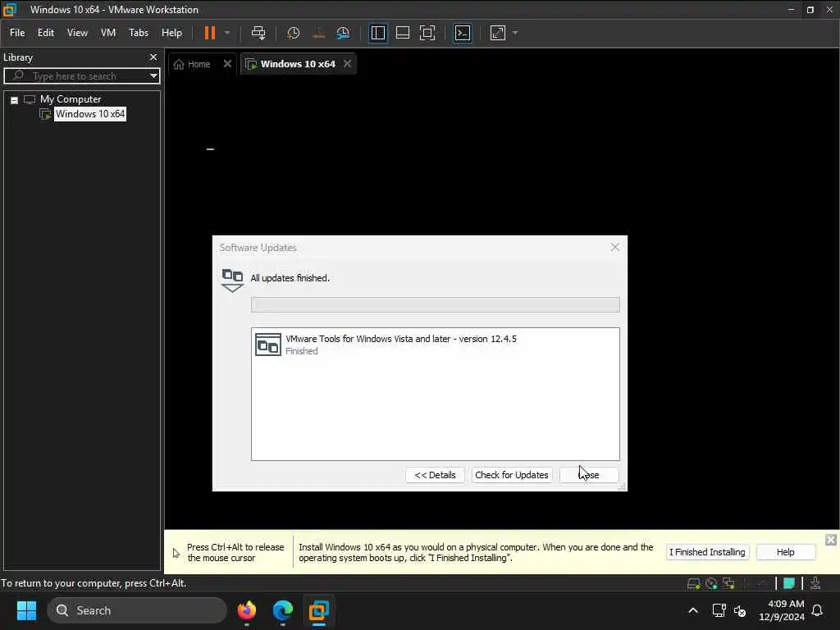Screen dimensions: 840x630
Task: Open the stretch guest dropdown arrow
Action: pyautogui.click(x=515, y=33)
